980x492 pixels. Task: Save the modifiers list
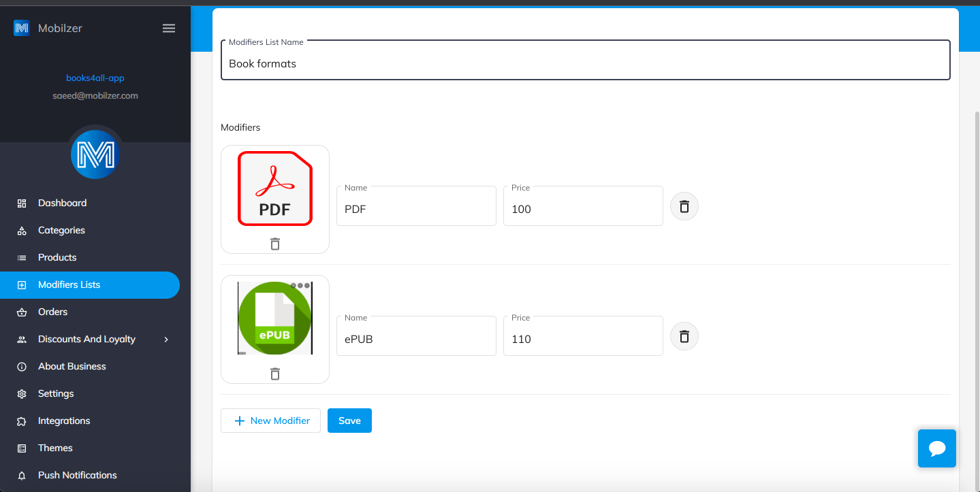(x=349, y=421)
